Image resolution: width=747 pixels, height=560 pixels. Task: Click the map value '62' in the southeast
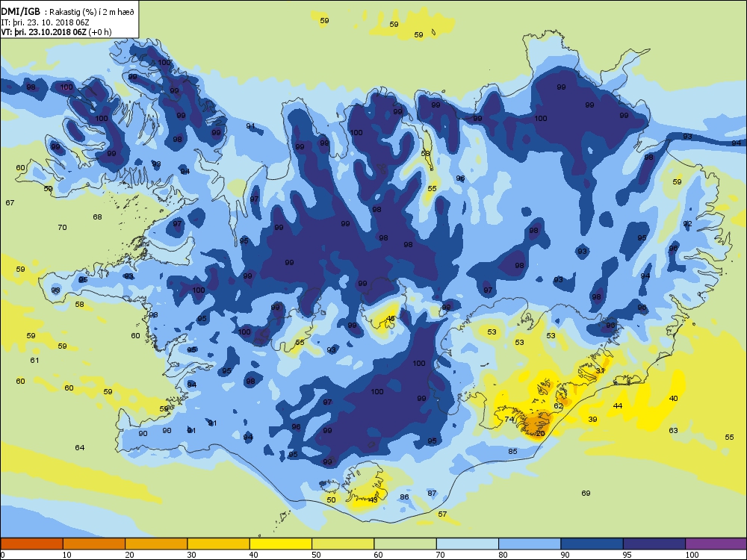click(x=558, y=405)
